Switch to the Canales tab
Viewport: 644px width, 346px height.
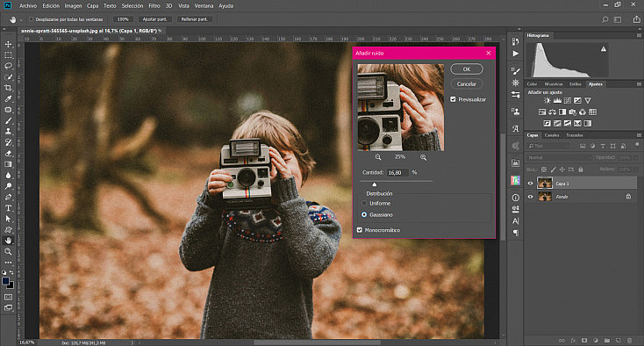(x=552, y=135)
